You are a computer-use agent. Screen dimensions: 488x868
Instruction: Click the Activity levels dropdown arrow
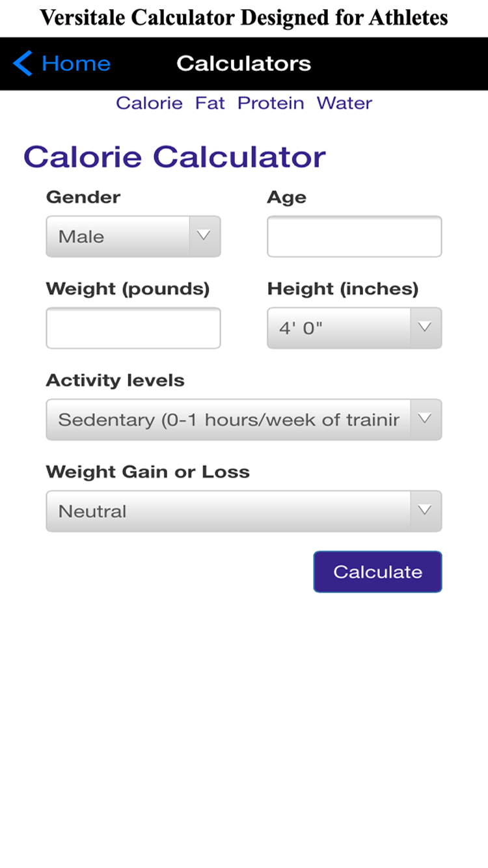[x=426, y=420]
